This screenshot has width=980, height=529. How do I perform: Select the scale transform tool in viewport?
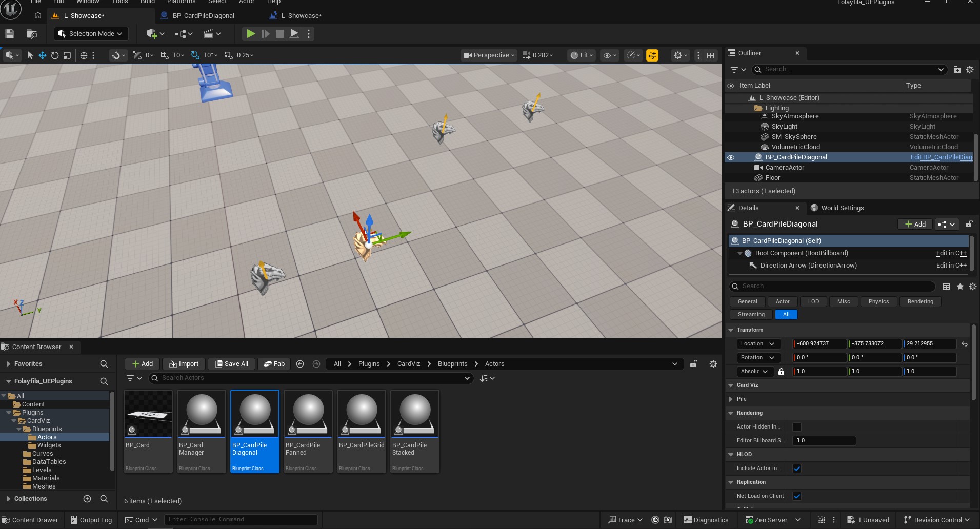coord(67,55)
